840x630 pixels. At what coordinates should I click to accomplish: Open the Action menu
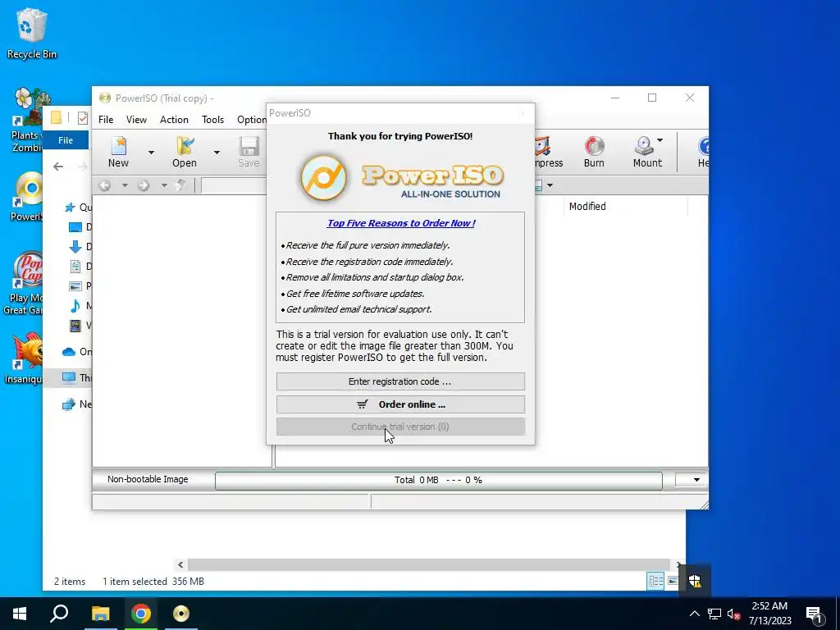[x=174, y=120]
